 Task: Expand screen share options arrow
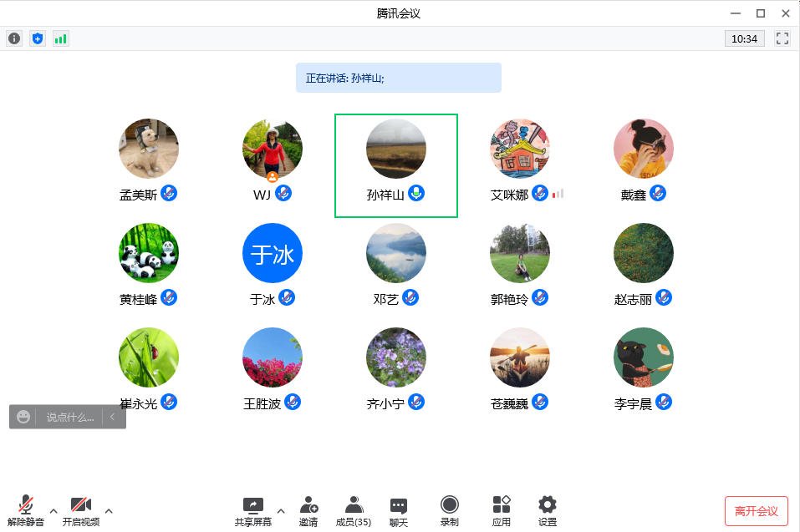pos(281,510)
